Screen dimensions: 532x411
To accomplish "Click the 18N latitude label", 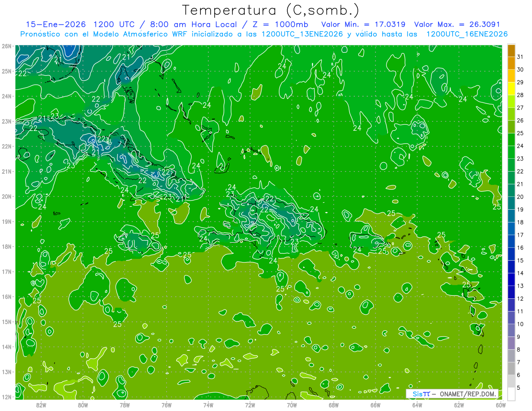I will pos(7,247).
